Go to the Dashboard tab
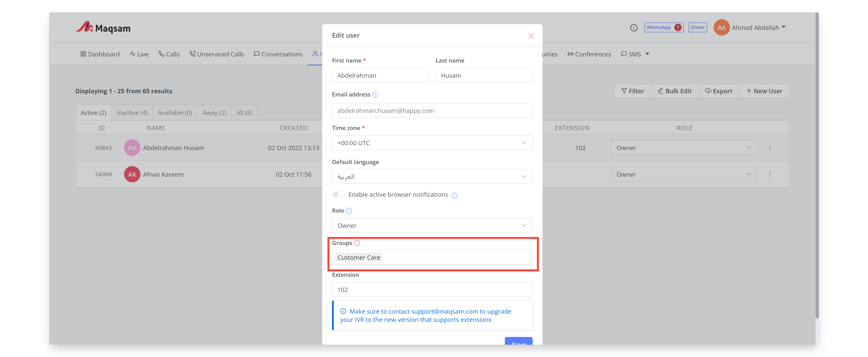This screenshot has width=868, height=357. click(100, 54)
